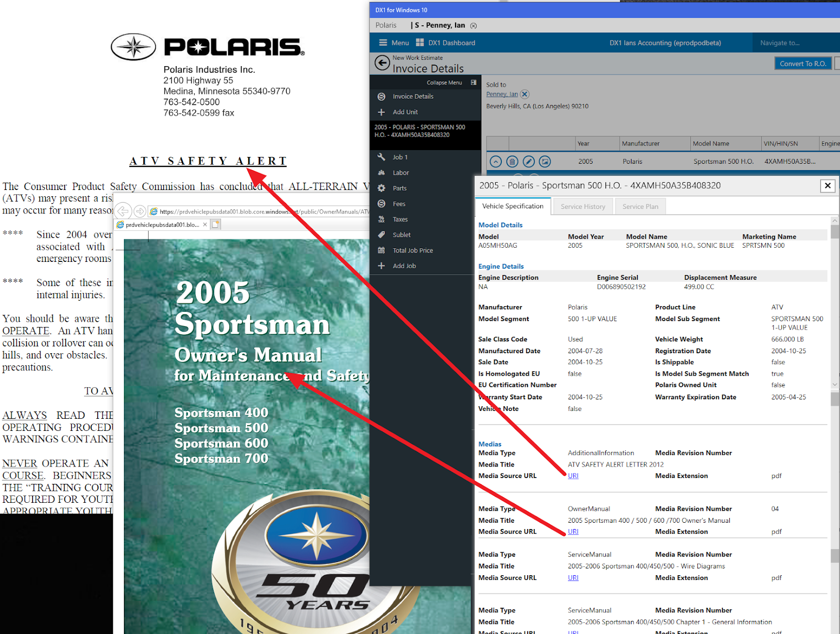Open the Total Job Price calculator icon
This screenshot has width=840, height=634.
pyautogui.click(x=382, y=250)
